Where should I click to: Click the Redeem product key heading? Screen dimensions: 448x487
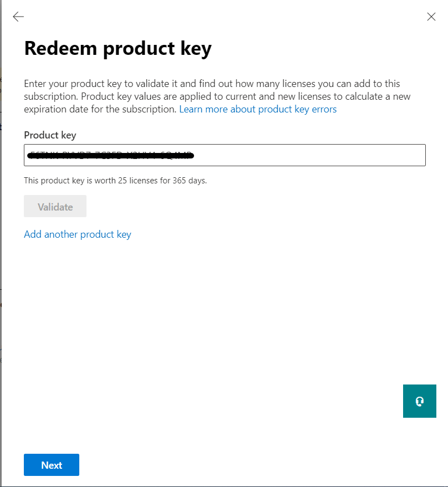click(118, 48)
